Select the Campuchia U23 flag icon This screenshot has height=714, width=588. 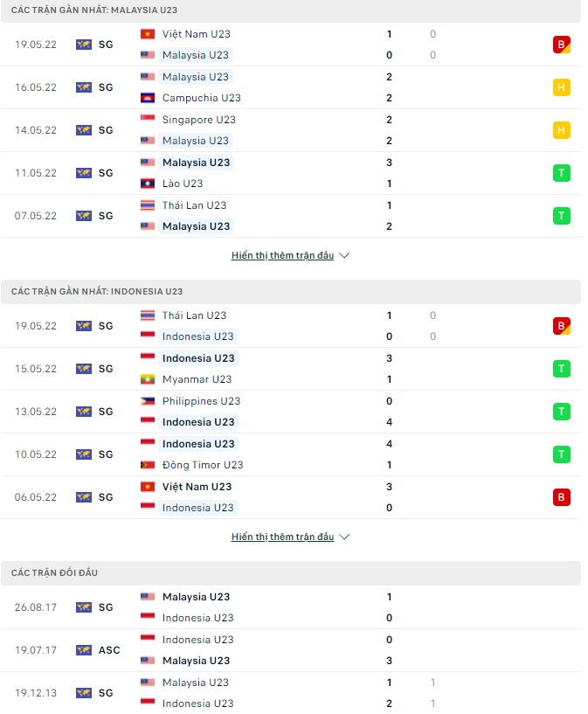pos(146,98)
